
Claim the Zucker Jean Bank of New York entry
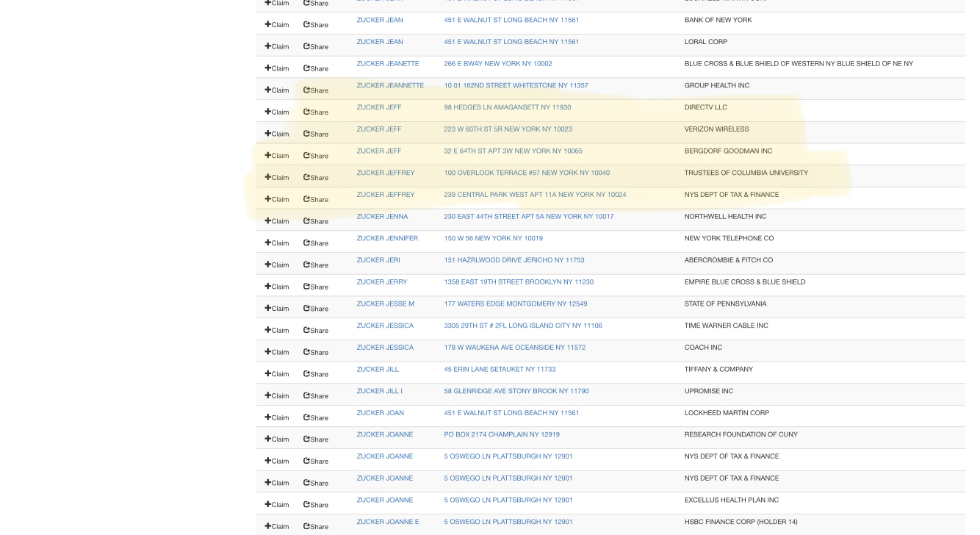277,25
